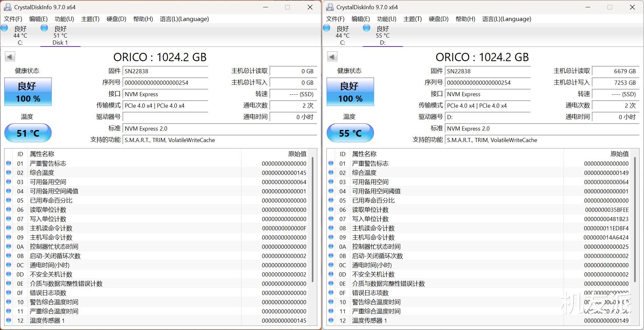This screenshot has width=644, height=330.
Task: Right window: click status orb of 可用备用空间阈值 row
Action: 331,191
